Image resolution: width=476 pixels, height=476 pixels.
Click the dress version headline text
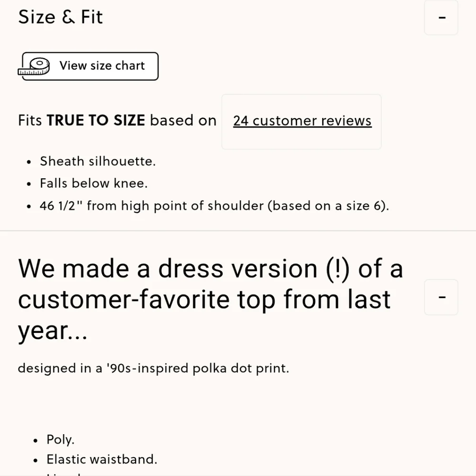(x=210, y=299)
